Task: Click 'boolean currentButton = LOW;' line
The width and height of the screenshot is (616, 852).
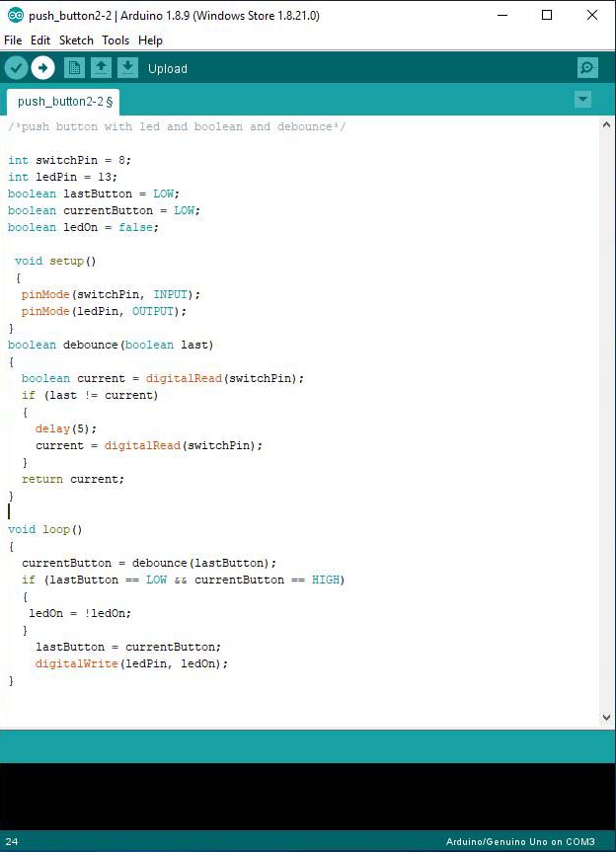Action: click(104, 211)
